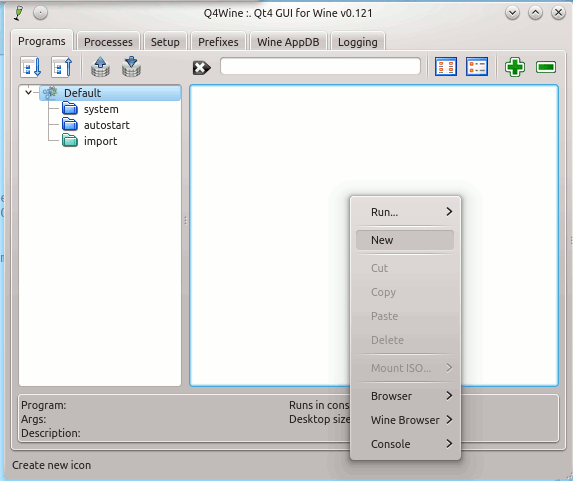The height and width of the screenshot is (481, 573).
Task: Select Console in the context menu
Action: tap(405, 444)
